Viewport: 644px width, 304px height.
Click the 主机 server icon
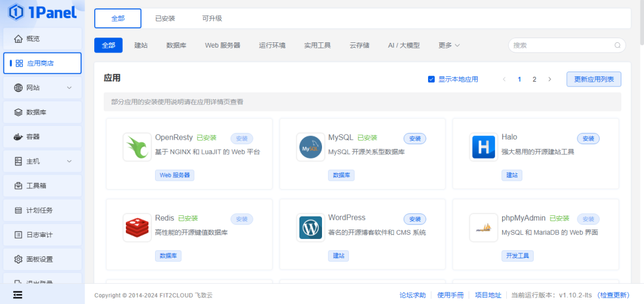tap(18, 161)
